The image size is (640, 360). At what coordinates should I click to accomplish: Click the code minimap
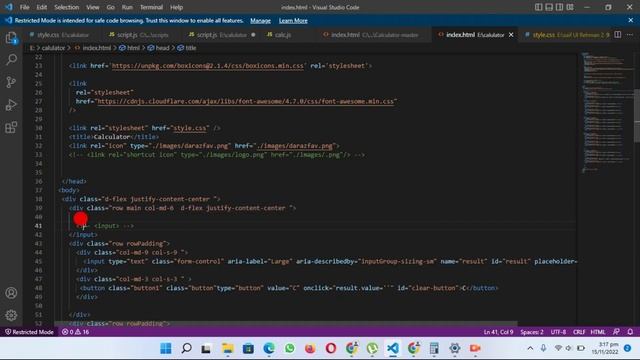(x=606, y=112)
